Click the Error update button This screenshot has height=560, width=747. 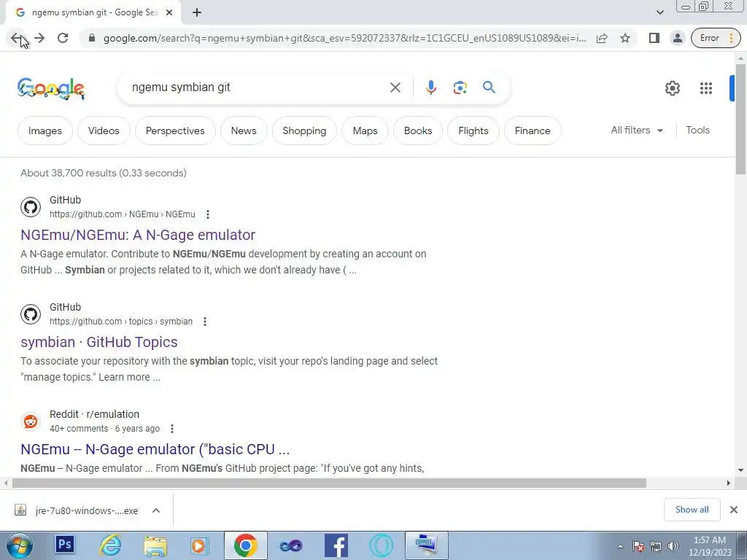[x=716, y=38]
